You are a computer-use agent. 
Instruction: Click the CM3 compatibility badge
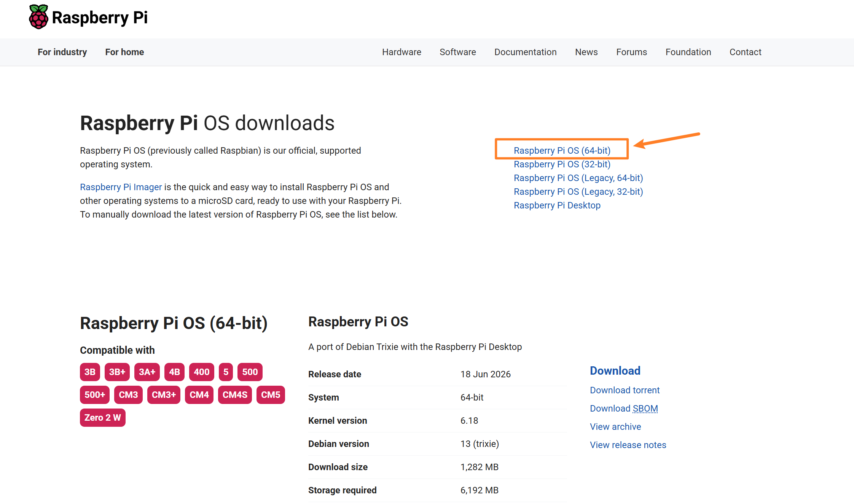click(128, 395)
